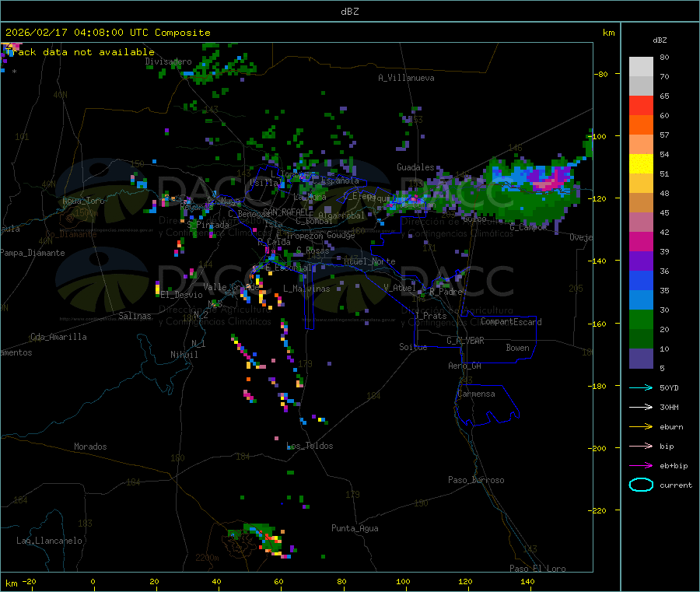Click the Aero_GA map label
The height and width of the screenshot is (592, 700).
pos(465,366)
